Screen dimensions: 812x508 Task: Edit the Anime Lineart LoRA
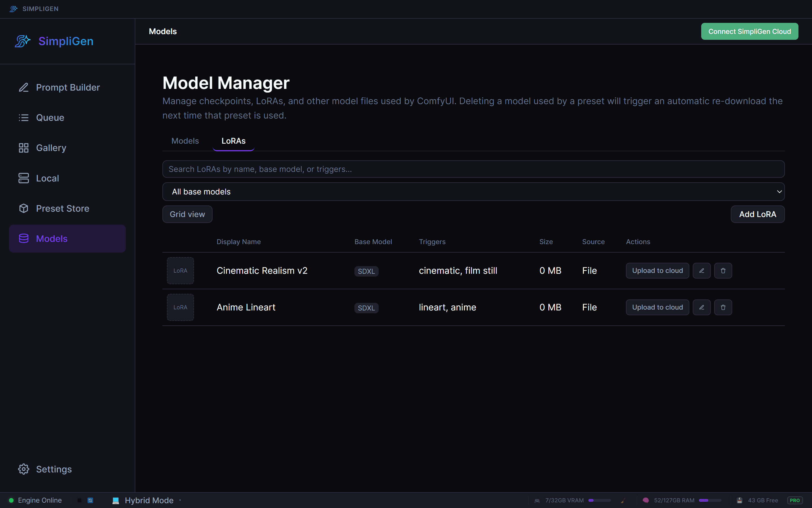point(701,307)
